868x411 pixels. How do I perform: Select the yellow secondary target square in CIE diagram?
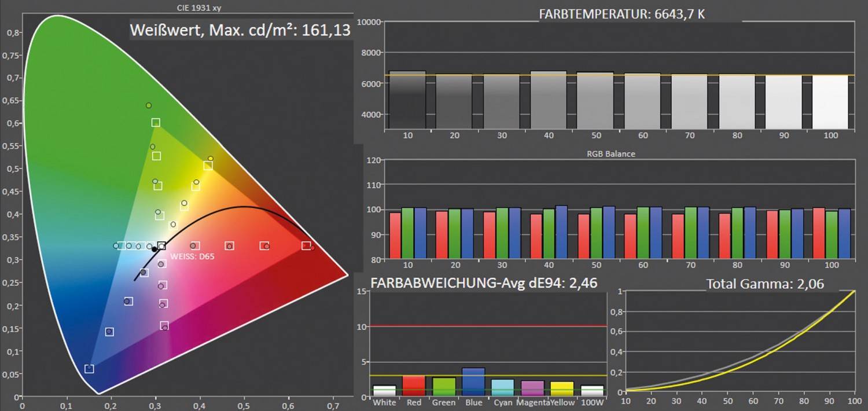tap(208, 166)
